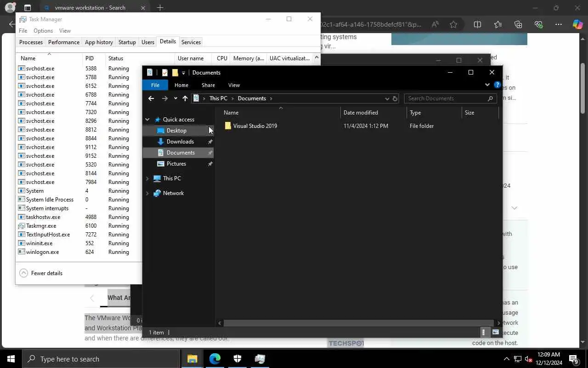
Task: Switch Explorer to large icons view
Action: click(x=496, y=332)
